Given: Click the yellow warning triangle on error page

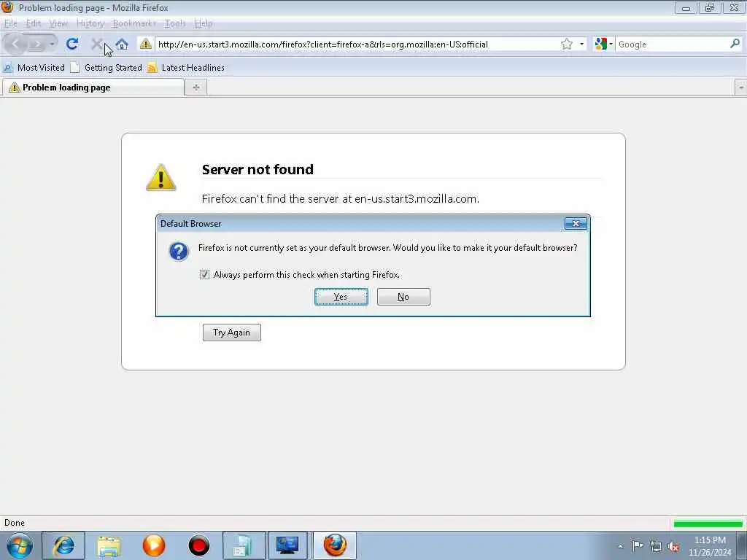Looking at the screenshot, I should pyautogui.click(x=161, y=178).
